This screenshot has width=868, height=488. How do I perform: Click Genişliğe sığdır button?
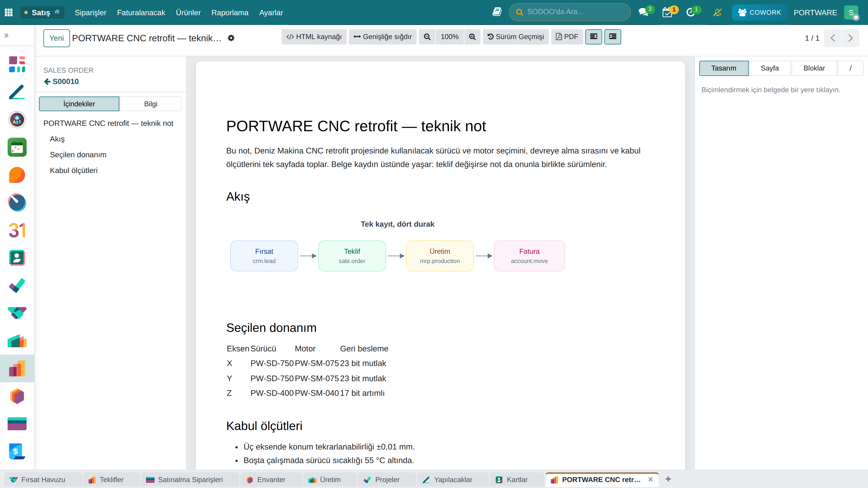tap(382, 37)
